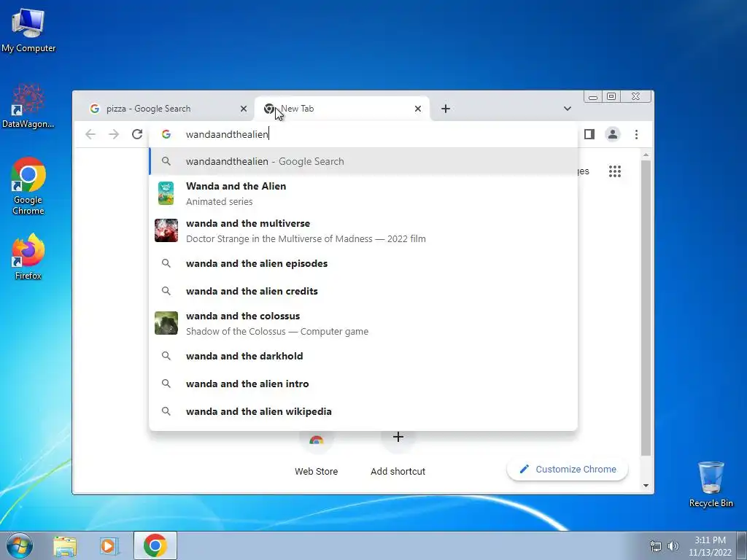Open My Computer desktop icon
This screenshot has width=747, height=560.
coord(28,31)
